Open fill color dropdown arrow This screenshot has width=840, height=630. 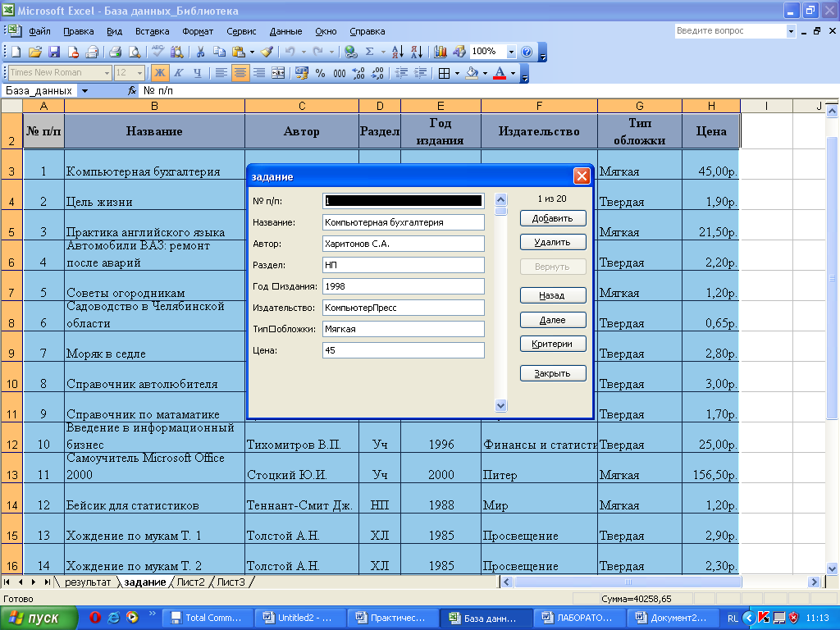(485, 73)
